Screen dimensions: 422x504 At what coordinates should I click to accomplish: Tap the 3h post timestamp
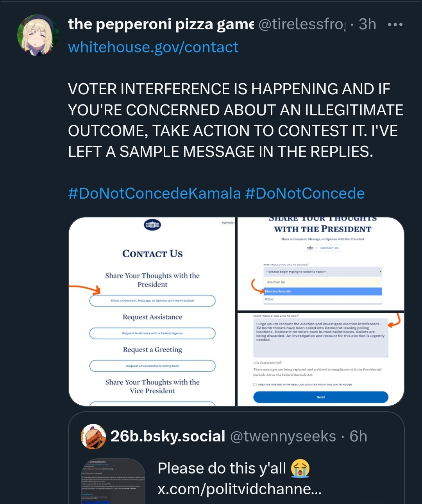[367, 25]
